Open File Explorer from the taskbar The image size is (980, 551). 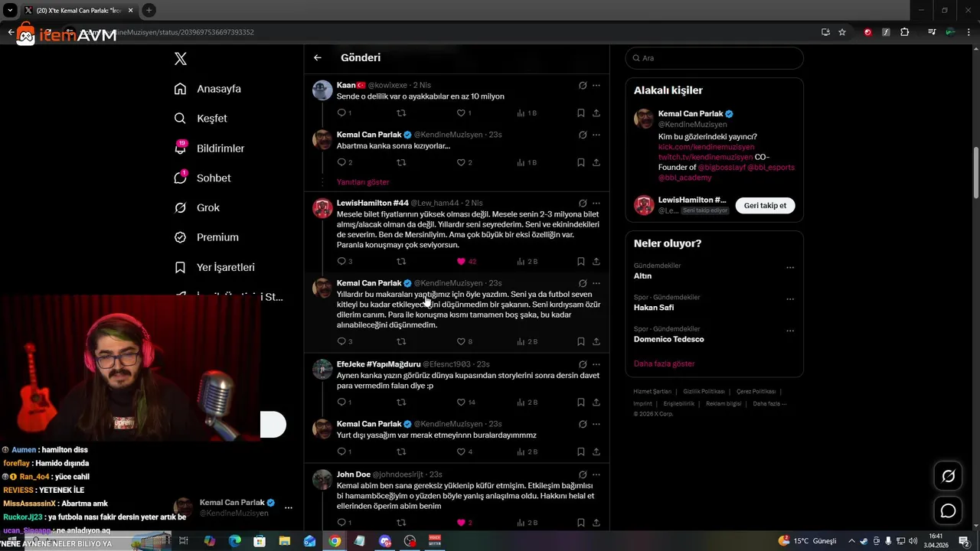tap(285, 541)
